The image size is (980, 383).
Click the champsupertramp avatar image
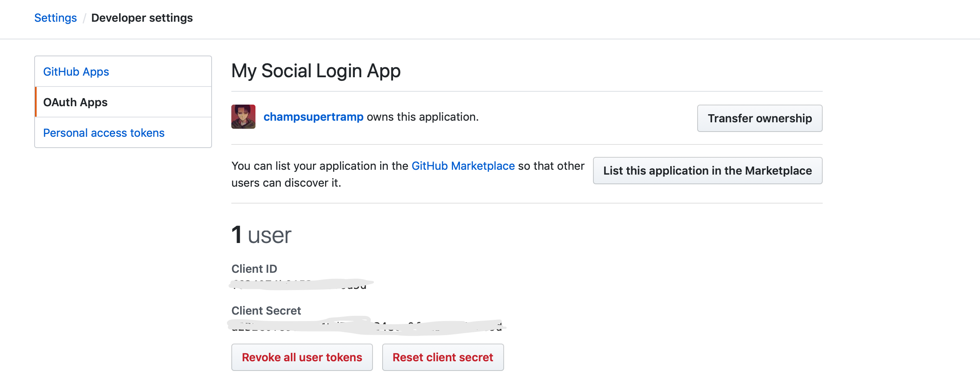click(x=243, y=117)
